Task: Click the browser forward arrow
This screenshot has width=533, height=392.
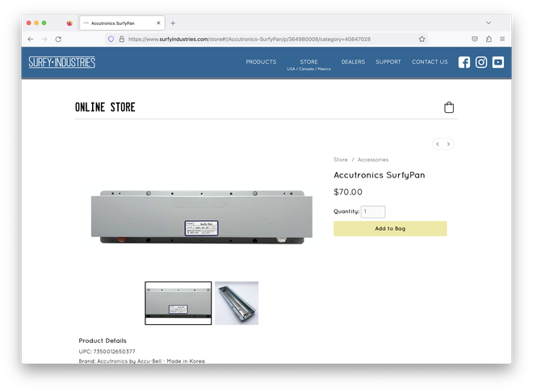Action: 44,39
